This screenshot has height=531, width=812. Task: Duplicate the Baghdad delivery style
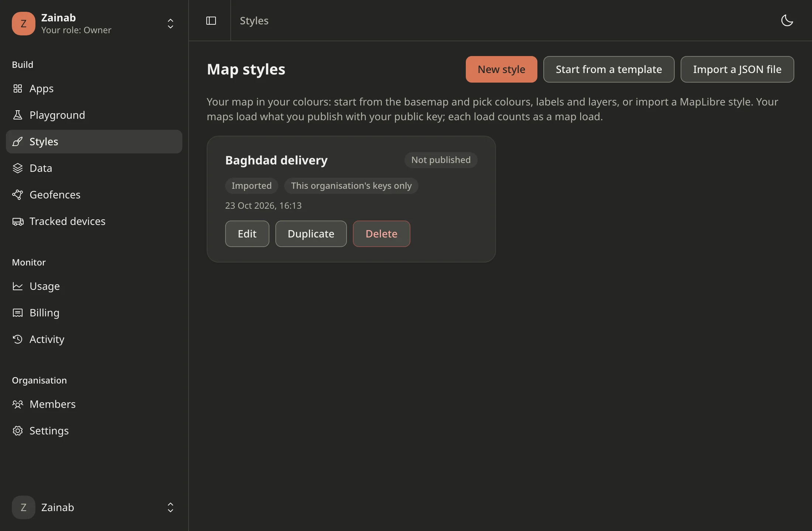click(311, 234)
